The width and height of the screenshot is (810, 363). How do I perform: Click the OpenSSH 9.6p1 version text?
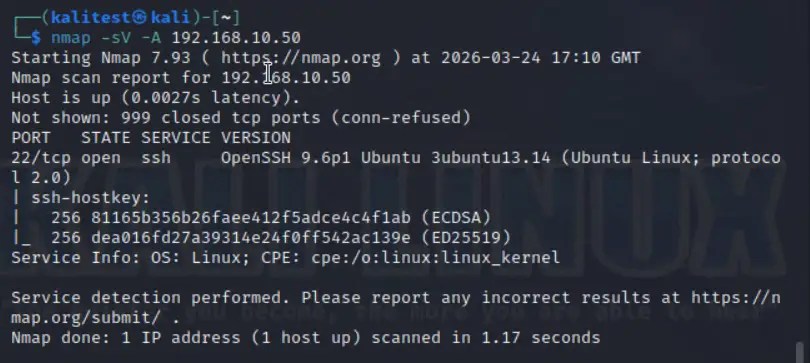[286, 157]
